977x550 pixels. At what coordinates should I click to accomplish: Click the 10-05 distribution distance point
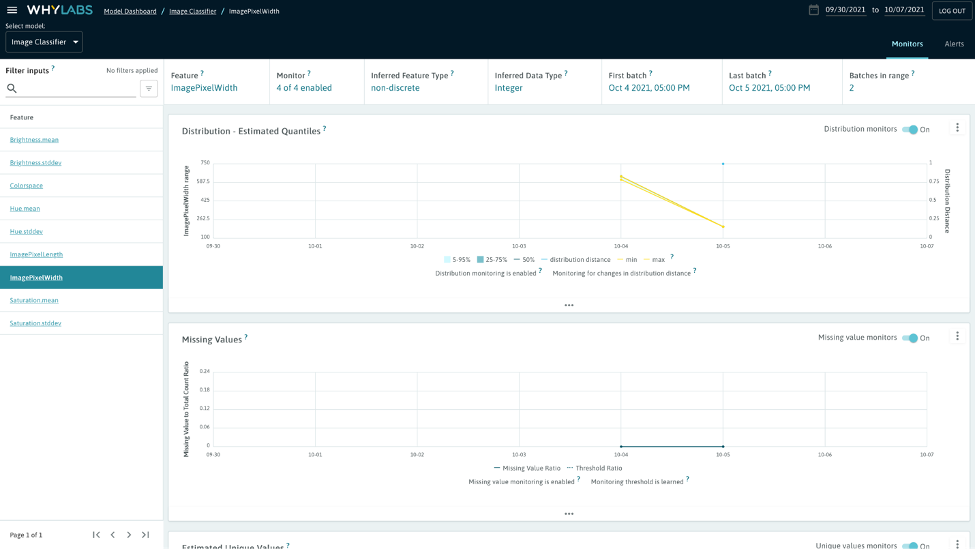pyautogui.click(x=723, y=164)
